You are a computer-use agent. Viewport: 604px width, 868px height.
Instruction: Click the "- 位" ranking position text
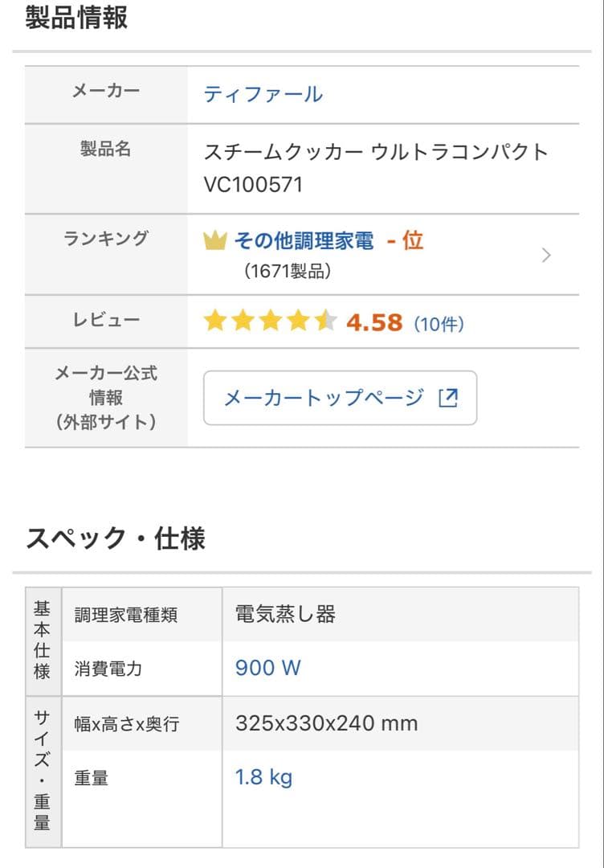tap(405, 240)
